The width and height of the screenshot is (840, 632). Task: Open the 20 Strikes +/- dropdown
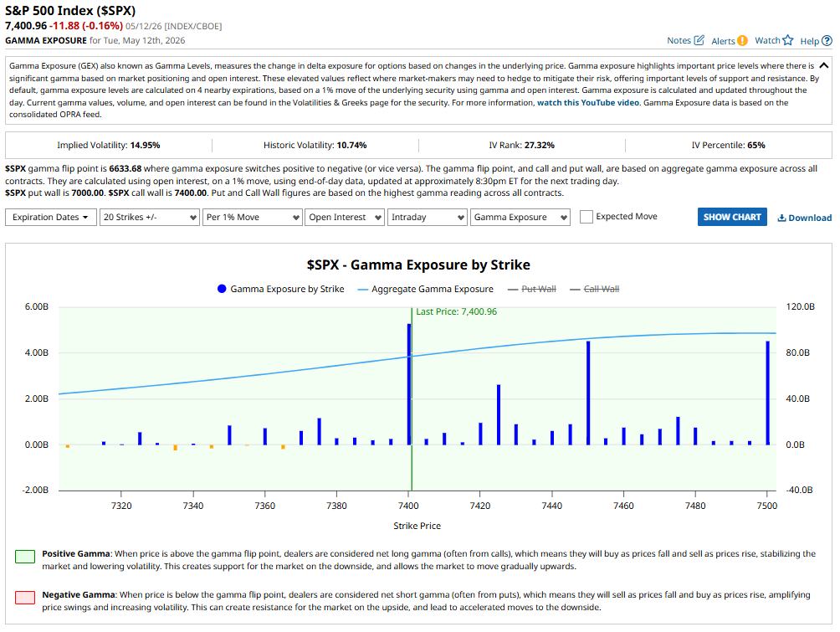150,217
